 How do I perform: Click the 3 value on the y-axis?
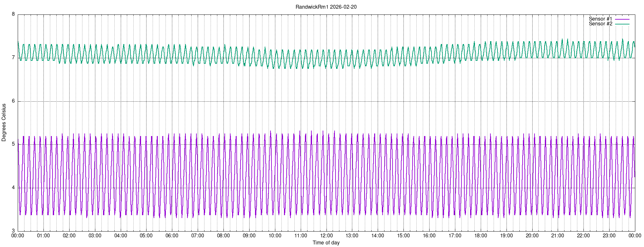coord(13,231)
